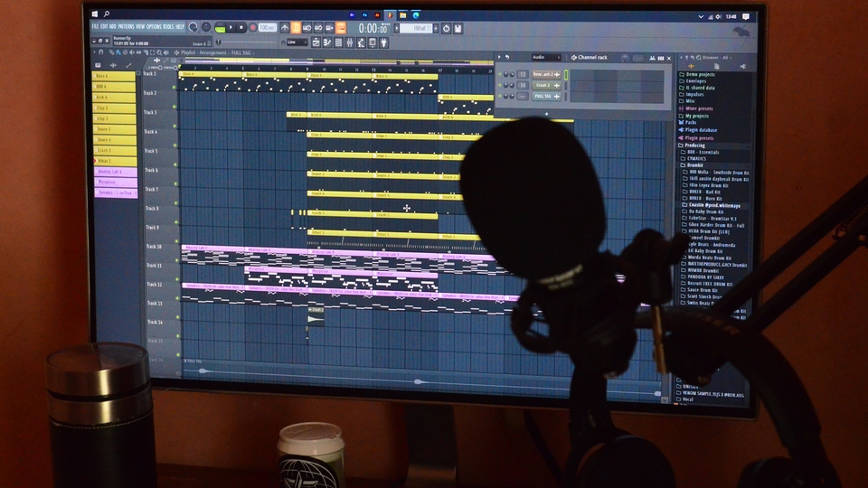This screenshot has width=868, height=488.
Task: Open Playlist arrangement FULL TAG dropdown
Action: pyautogui.click(x=241, y=52)
